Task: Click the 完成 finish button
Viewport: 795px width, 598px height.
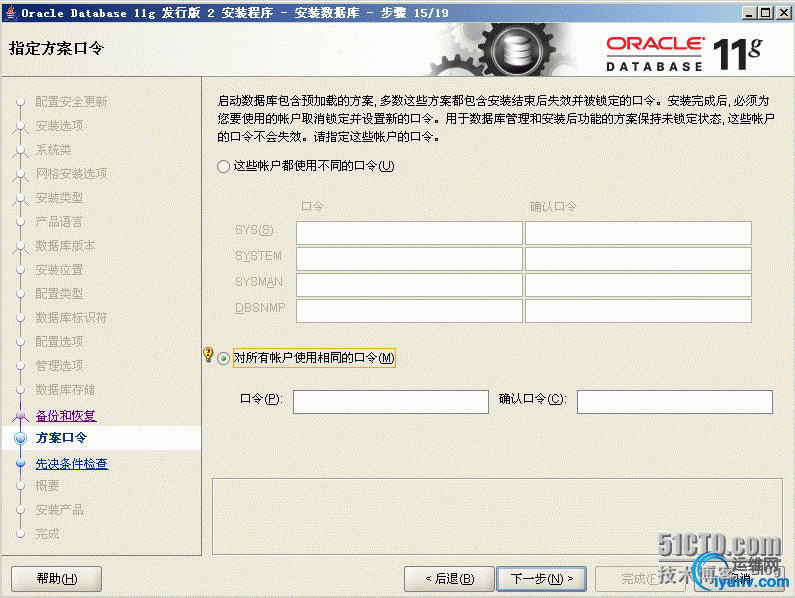Action: pos(640,579)
